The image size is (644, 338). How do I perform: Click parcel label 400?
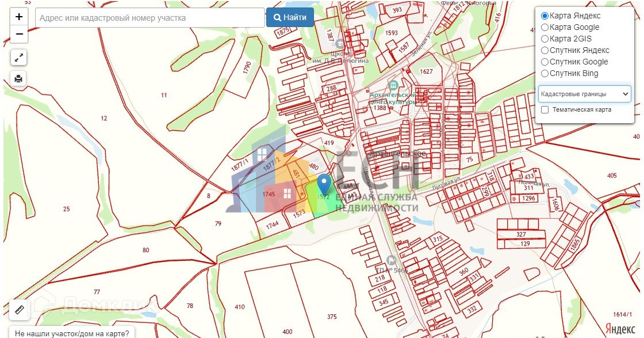[287, 332]
